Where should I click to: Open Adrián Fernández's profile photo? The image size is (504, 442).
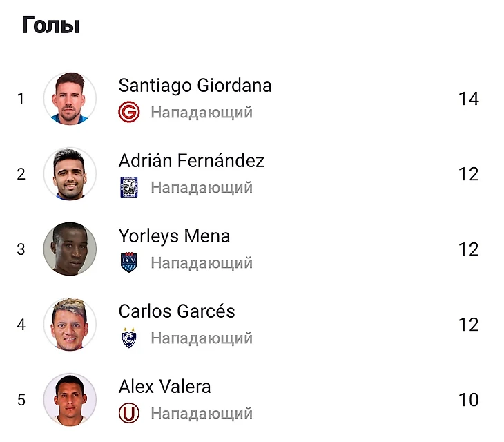click(x=70, y=174)
